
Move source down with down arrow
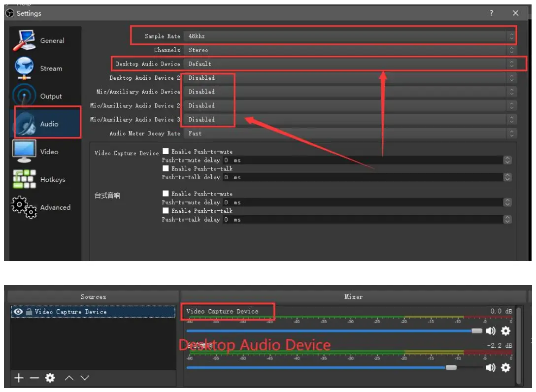85,378
